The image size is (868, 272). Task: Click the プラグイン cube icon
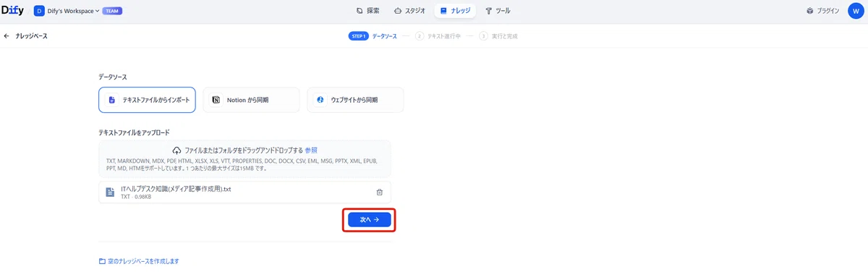pyautogui.click(x=810, y=11)
